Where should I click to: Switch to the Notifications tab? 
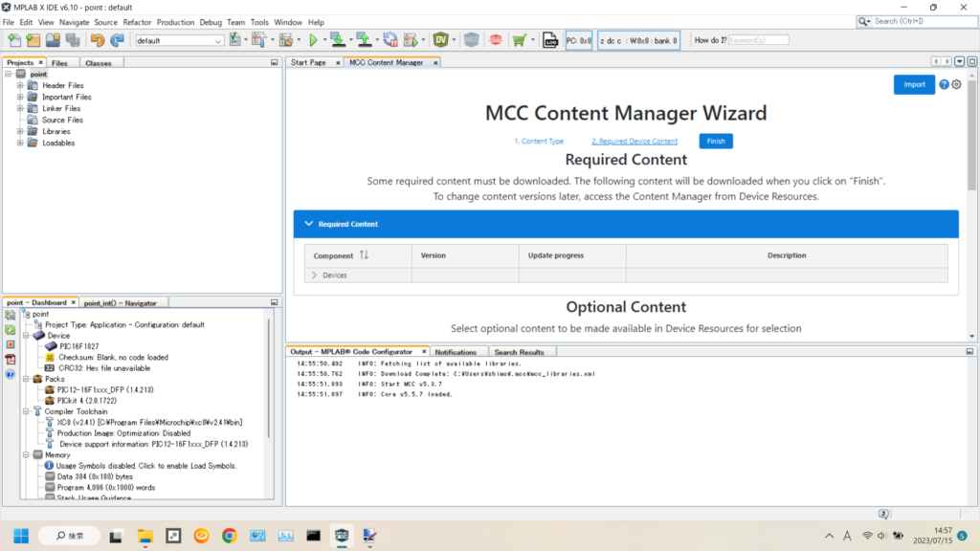pos(456,352)
